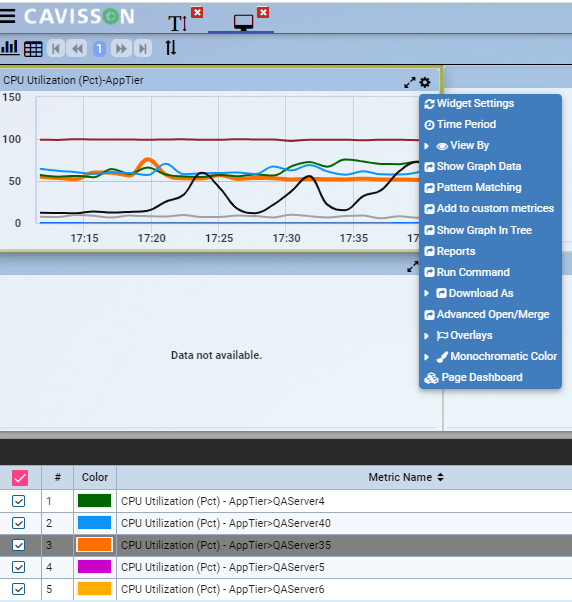The height and width of the screenshot is (602, 572).
Task: Switch to table grid view icon
Action: pyautogui.click(x=33, y=49)
